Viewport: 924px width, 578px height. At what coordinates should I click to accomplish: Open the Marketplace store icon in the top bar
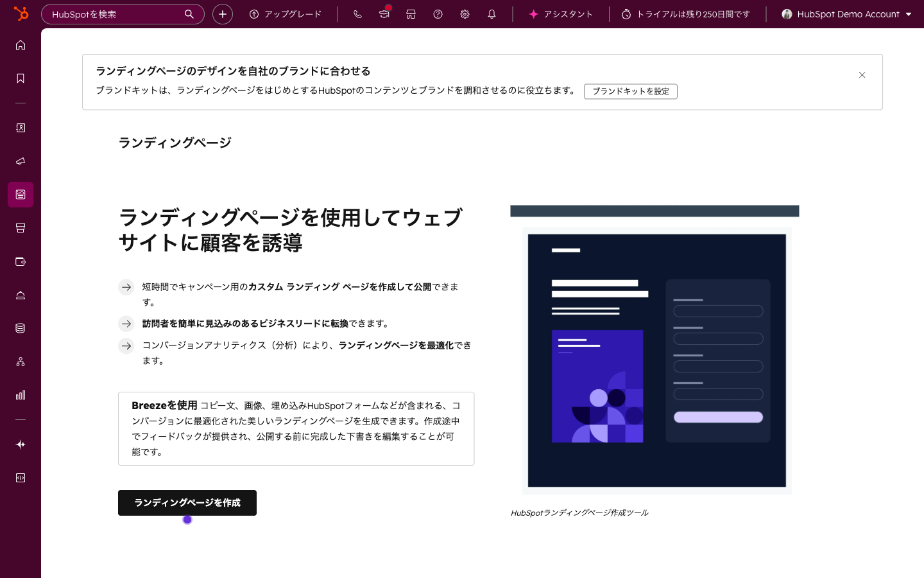(x=411, y=14)
